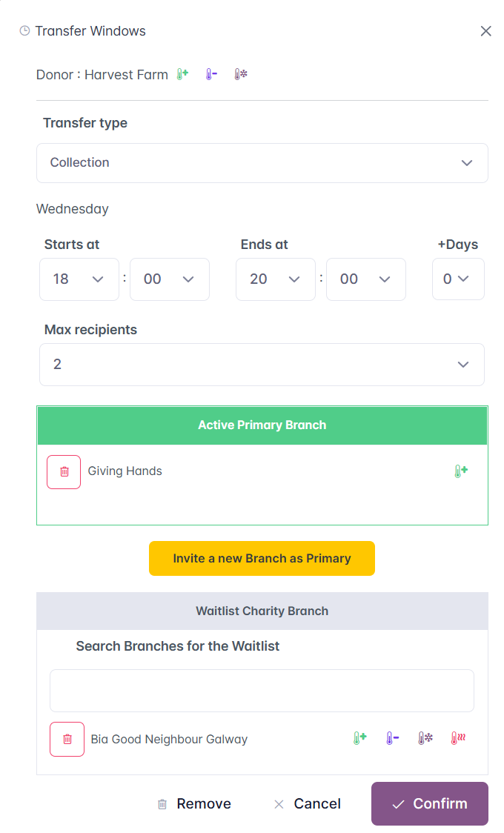Image resolution: width=504 pixels, height=833 pixels.
Task: Click the frozen snowflake thermometer icon beside Harvest Farm
Action: coord(240,75)
